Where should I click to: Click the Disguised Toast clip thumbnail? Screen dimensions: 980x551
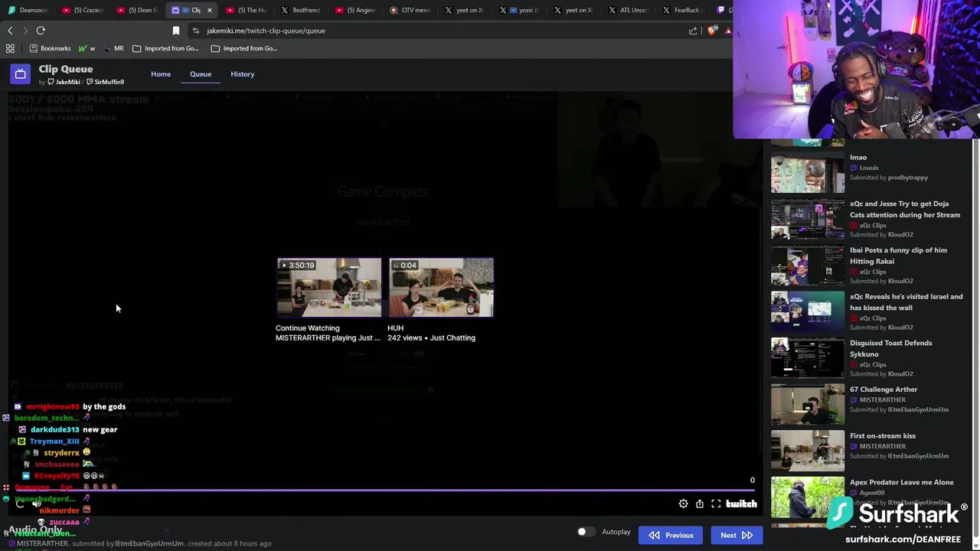pyautogui.click(x=807, y=359)
